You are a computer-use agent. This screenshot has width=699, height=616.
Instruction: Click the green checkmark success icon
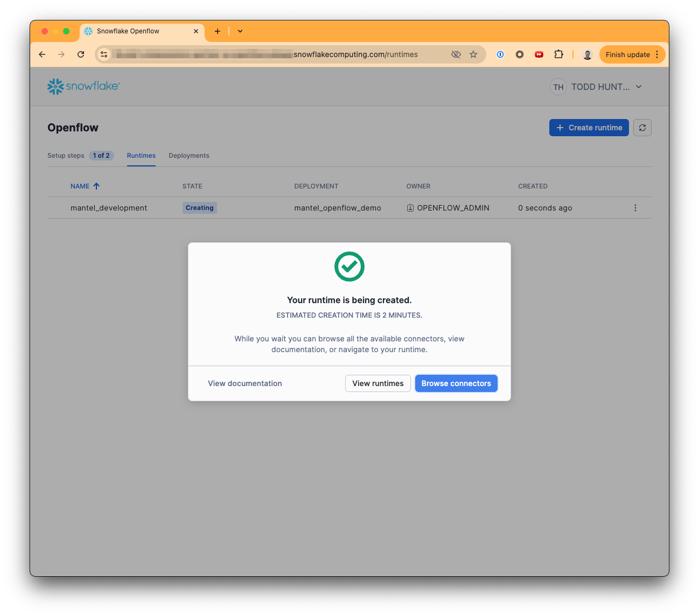349,267
